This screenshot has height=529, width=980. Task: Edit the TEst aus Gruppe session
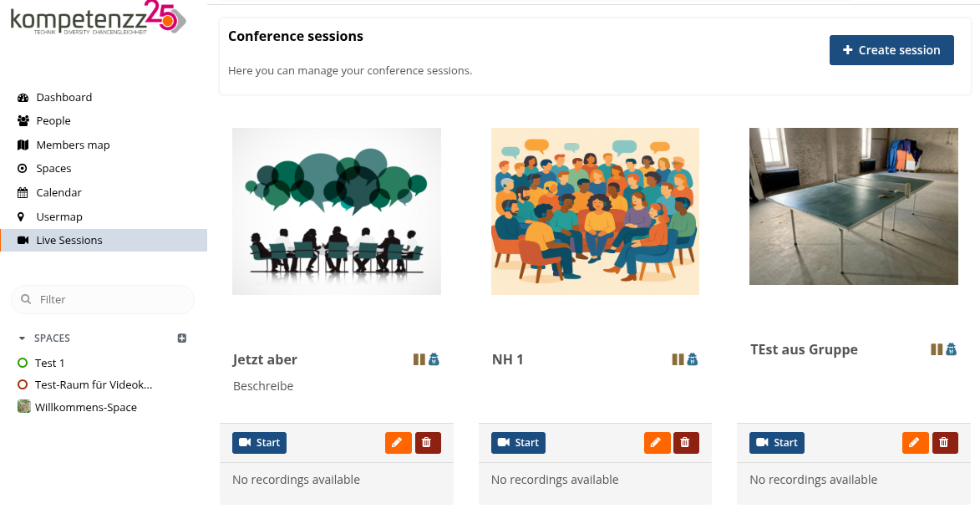(915, 443)
